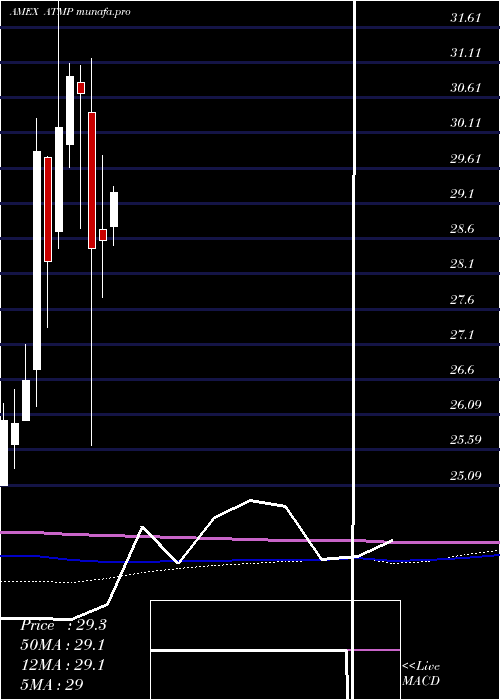
Task: Click the <<Live MACD label
Action: pyautogui.click(x=421, y=673)
